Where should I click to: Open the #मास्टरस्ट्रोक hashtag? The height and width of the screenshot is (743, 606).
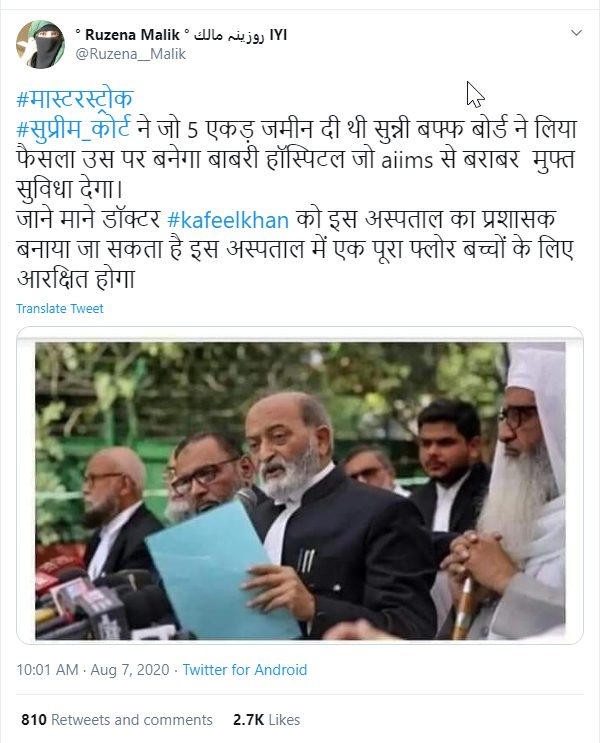pos(74,98)
